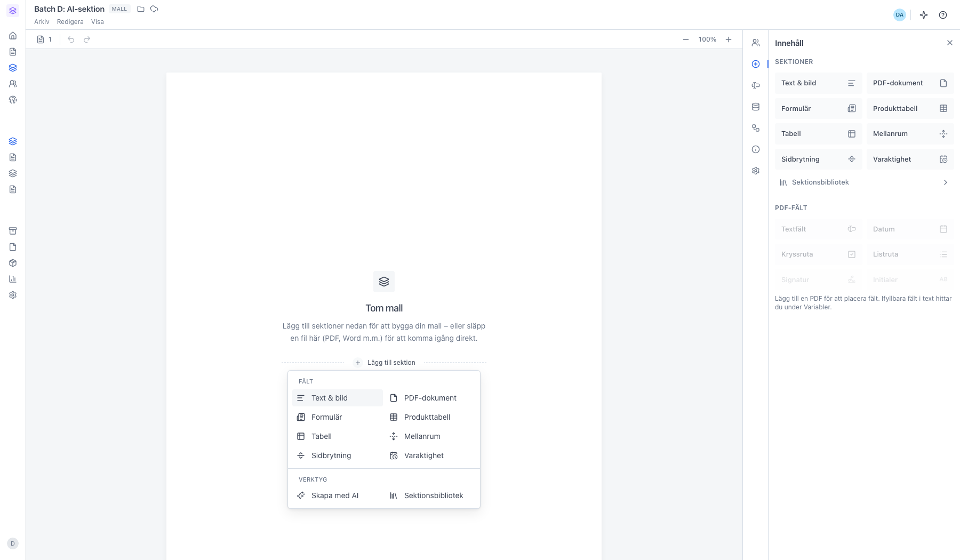The image size is (960, 560).
Task: Open the gear settings icon in right rail
Action: pyautogui.click(x=756, y=171)
